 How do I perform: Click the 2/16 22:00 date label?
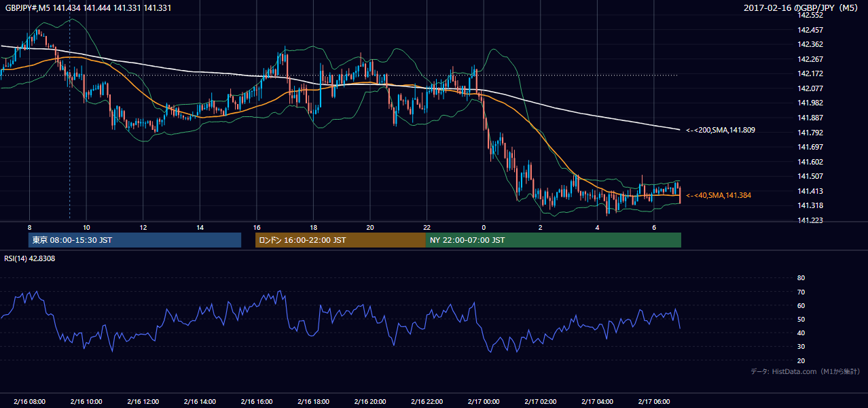coord(427,402)
